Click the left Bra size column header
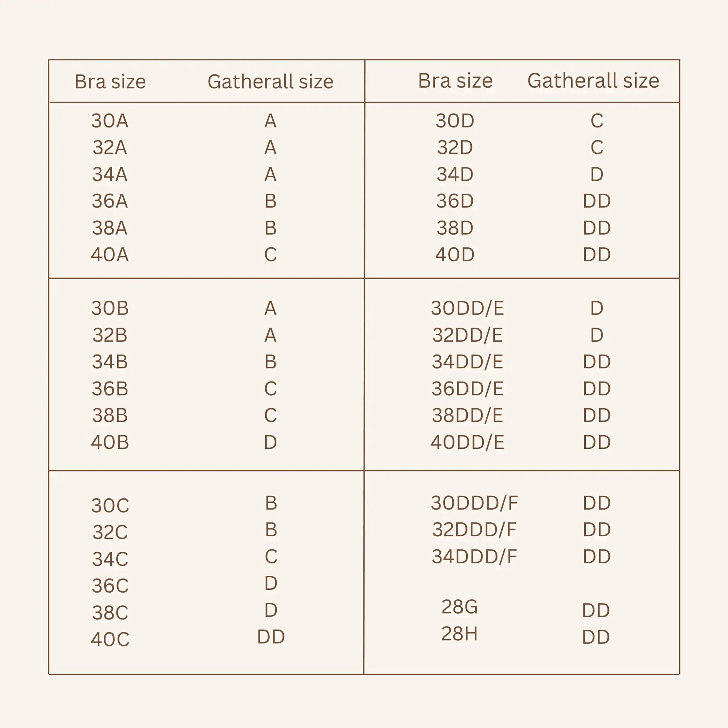This screenshot has height=728, width=728. click(110, 82)
